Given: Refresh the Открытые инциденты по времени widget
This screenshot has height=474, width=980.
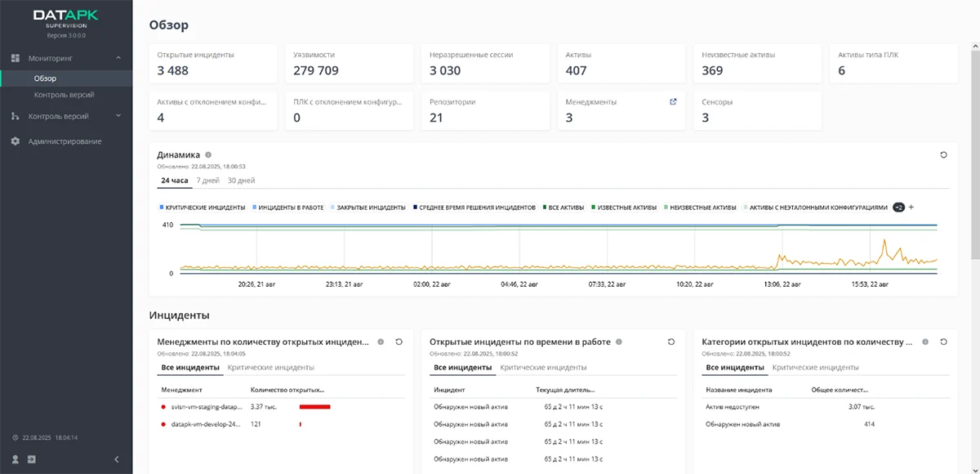Looking at the screenshot, I should point(670,342).
